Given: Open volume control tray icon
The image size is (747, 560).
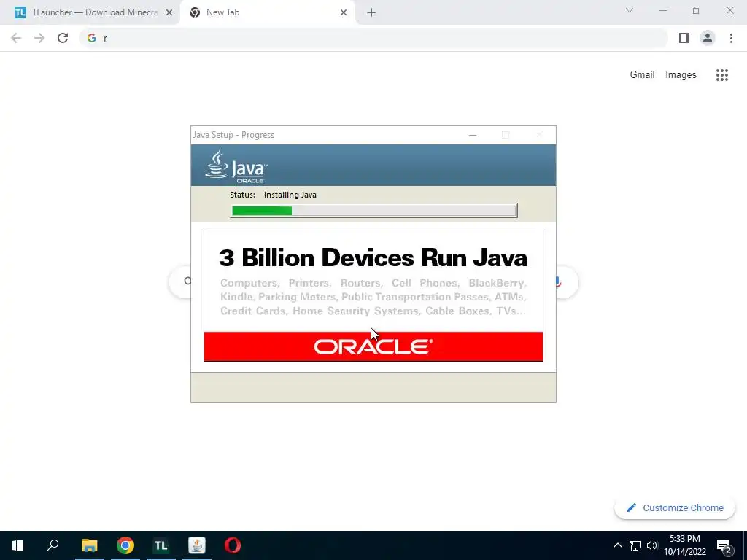Looking at the screenshot, I should click(x=652, y=545).
